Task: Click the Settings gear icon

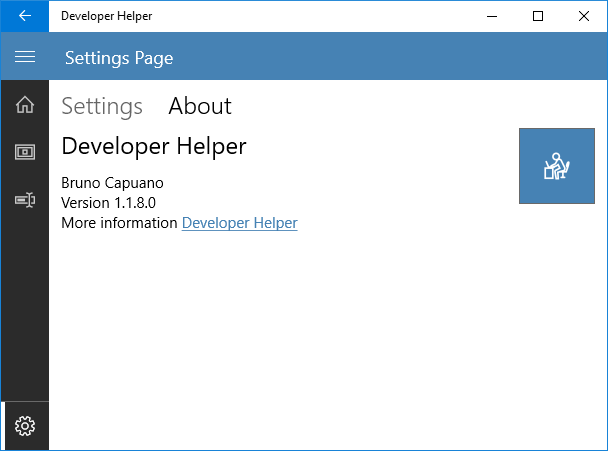Action: pos(25,426)
